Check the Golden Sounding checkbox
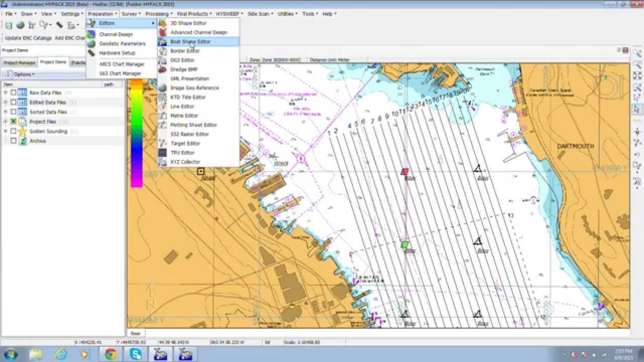This screenshot has width=644, height=362. point(14,131)
